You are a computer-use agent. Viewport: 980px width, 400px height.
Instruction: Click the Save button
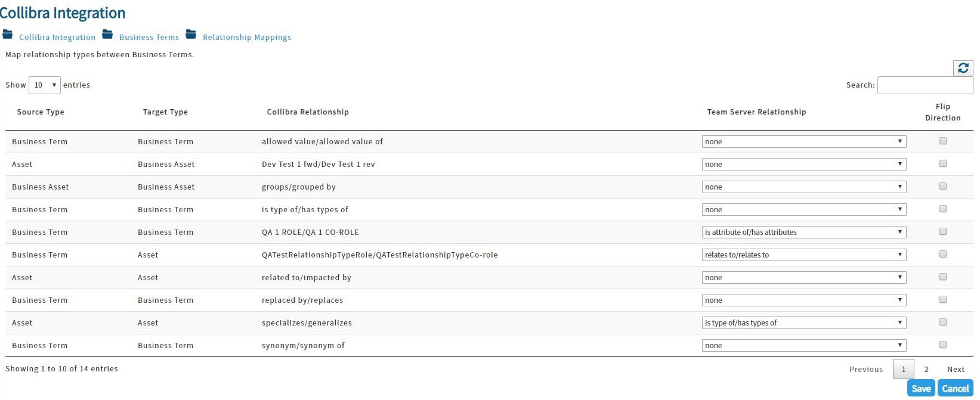[921, 389]
